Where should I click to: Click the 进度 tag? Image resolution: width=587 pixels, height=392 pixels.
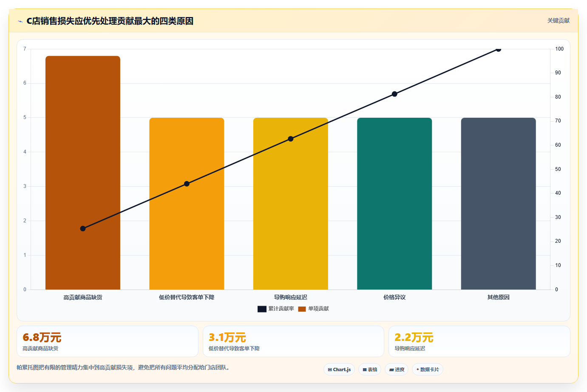point(397,369)
